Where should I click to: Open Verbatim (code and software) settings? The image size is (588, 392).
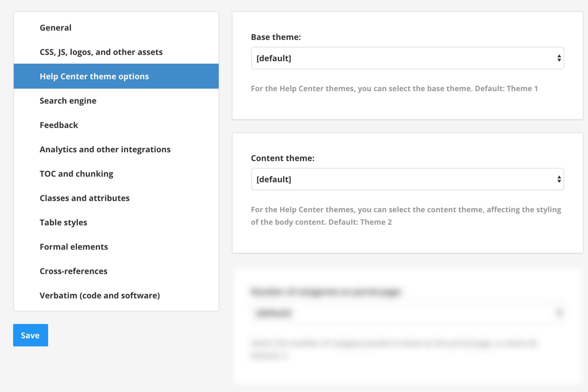(x=99, y=295)
